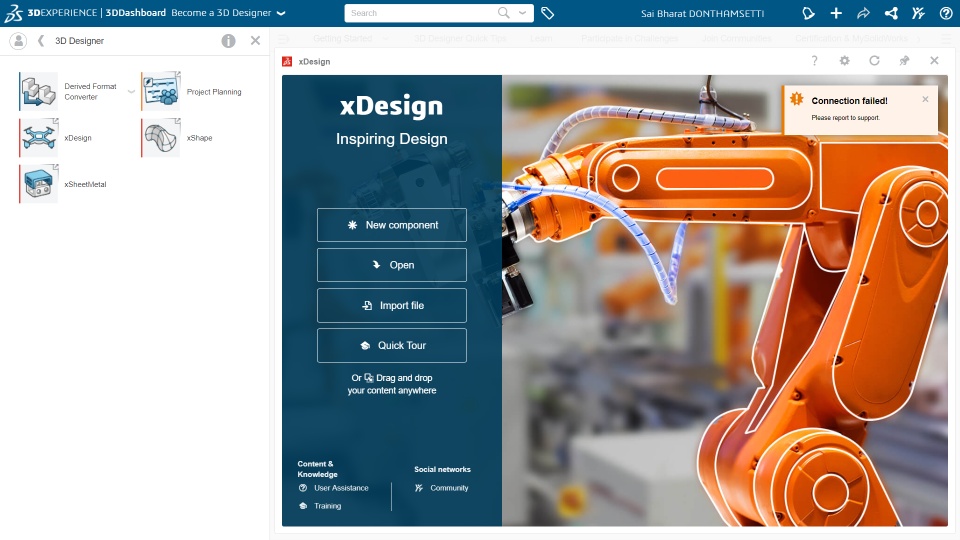Viewport: 960px width, 540px height.
Task: Click the Derived Format Converter app icon
Action: [x=39, y=91]
